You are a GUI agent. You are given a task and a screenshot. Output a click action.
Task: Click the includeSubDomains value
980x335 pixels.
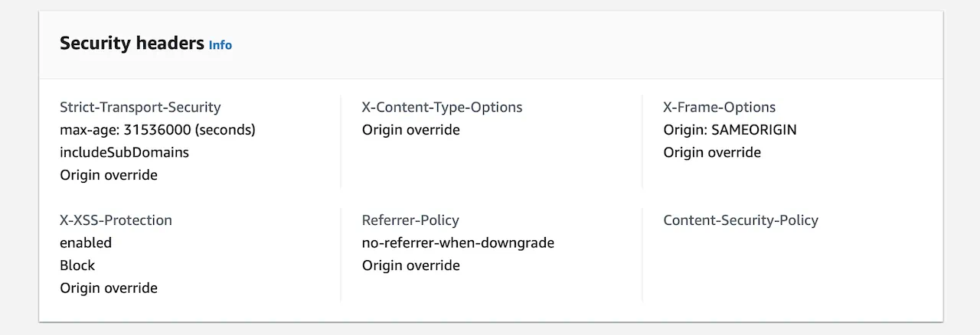[x=124, y=152]
